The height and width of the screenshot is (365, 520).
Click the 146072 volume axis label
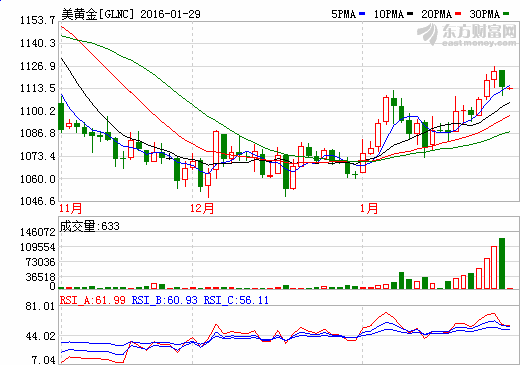[x=38, y=232]
